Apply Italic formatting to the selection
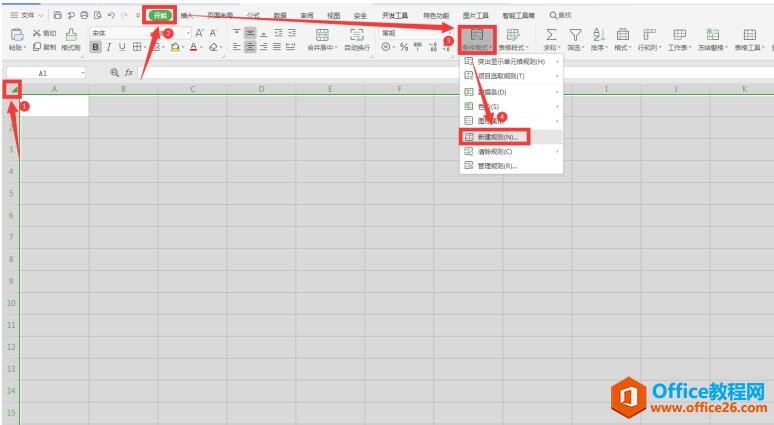This screenshot has height=425, width=774. (x=109, y=47)
